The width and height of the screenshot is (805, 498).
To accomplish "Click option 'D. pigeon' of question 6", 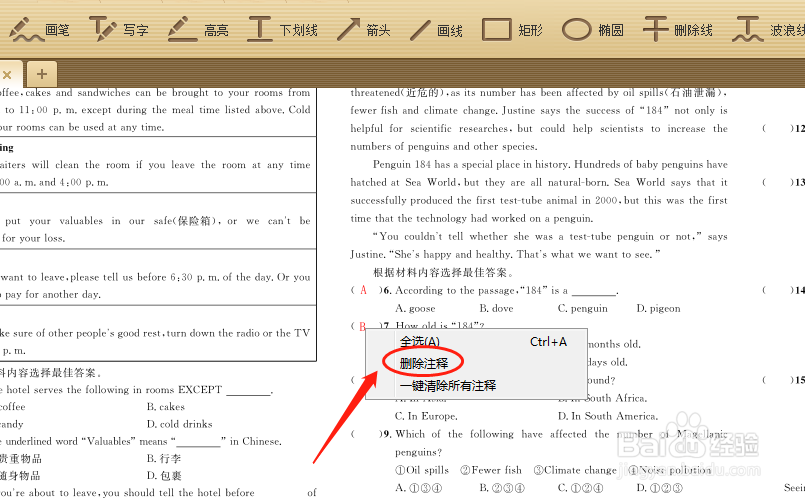I will (658, 309).
